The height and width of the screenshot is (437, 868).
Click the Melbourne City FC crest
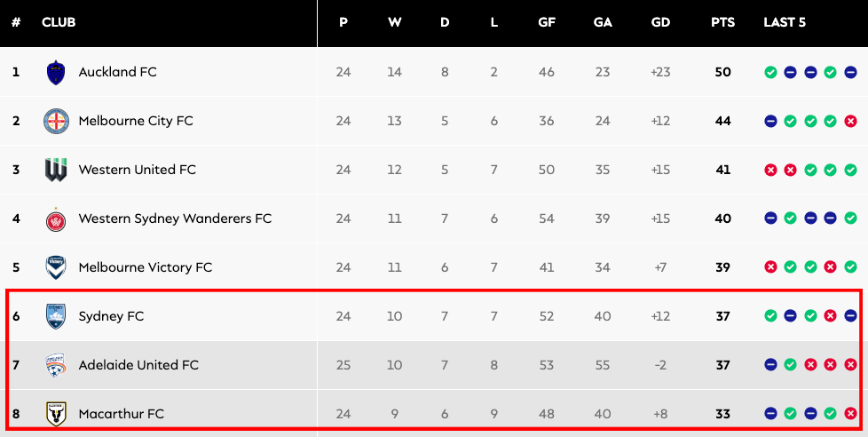click(x=56, y=121)
